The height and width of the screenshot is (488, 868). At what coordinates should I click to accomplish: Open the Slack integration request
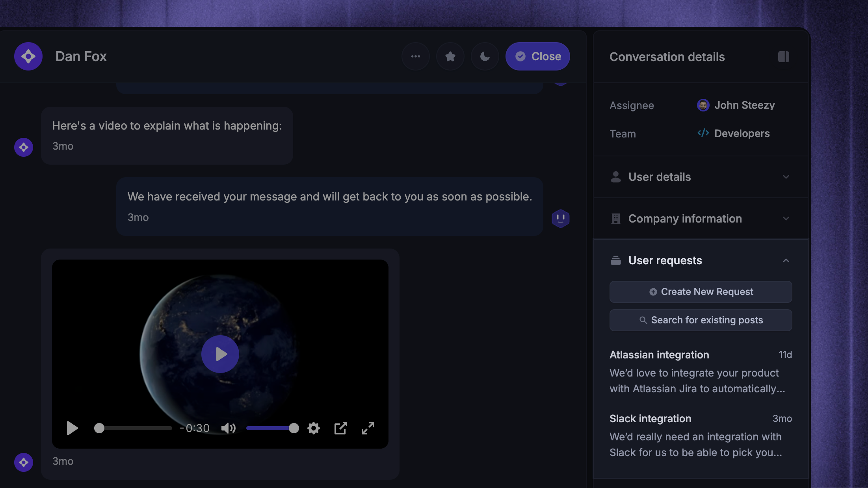click(x=701, y=435)
